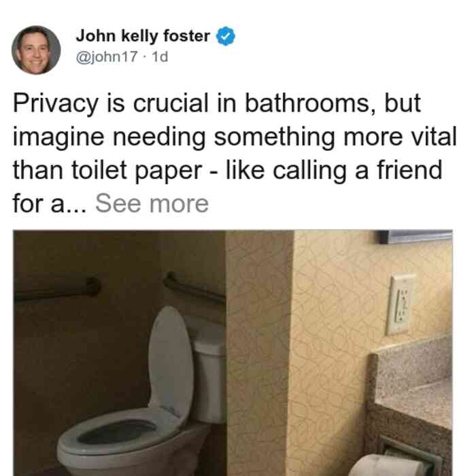Click the toilet paper roll in photo
476x476 pixels.
(x=387, y=465)
